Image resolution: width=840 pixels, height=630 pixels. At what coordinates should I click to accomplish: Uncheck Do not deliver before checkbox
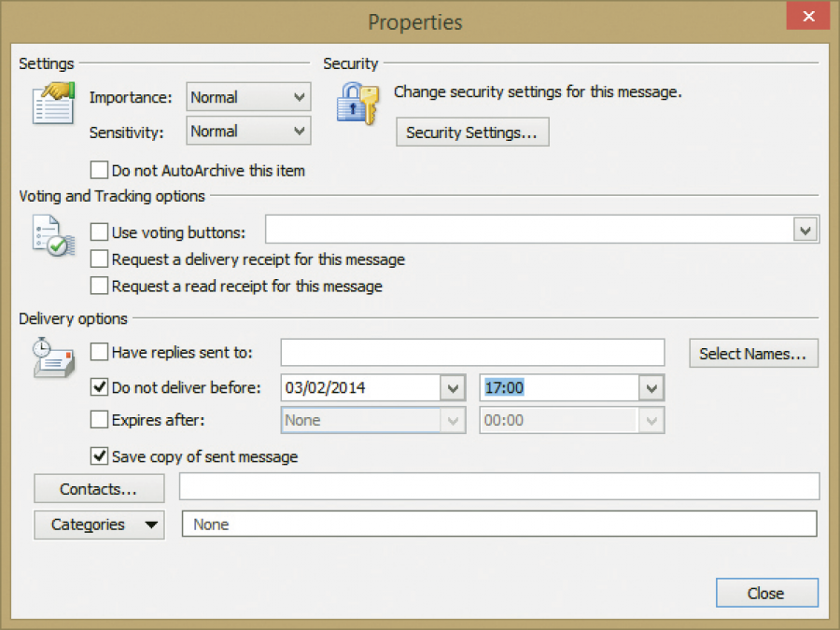[99, 386]
